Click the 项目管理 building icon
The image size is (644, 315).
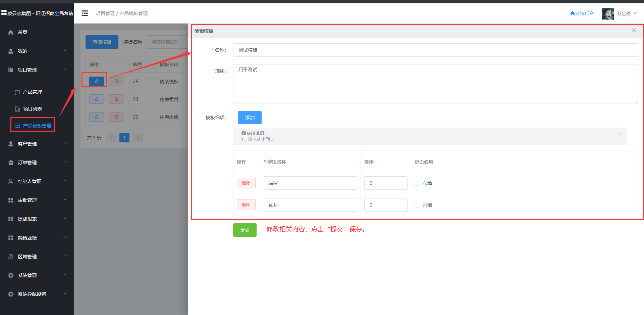[x=11, y=70]
